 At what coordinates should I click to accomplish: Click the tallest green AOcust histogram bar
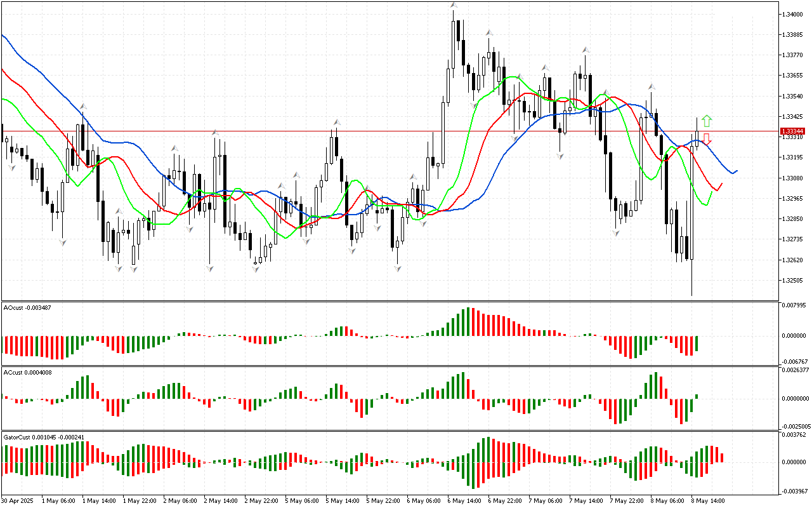click(x=469, y=321)
